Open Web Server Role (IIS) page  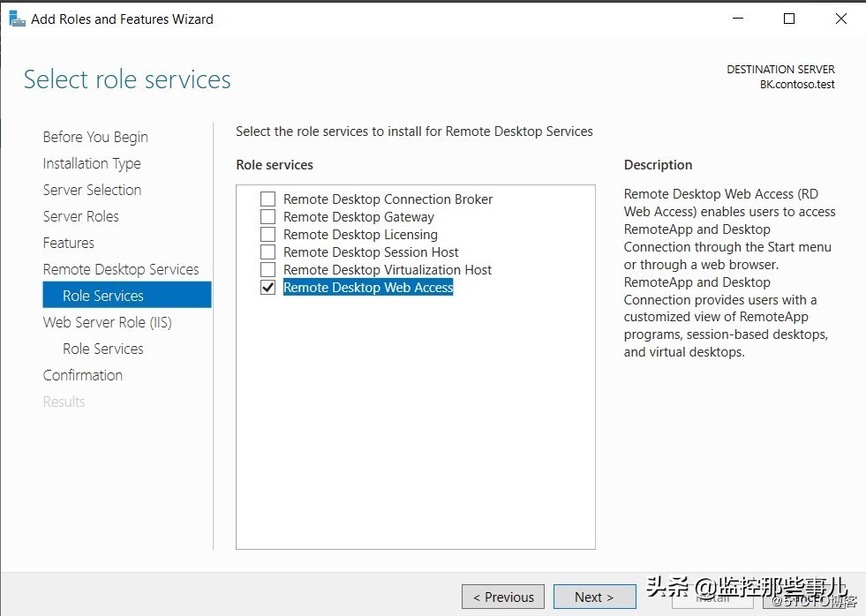107,322
